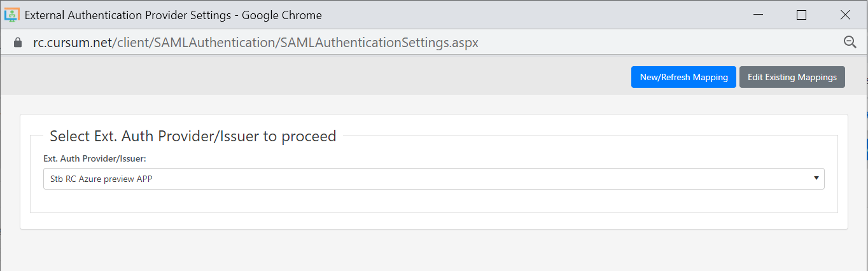This screenshot has height=271, width=868.
Task: Select the "Stb RC Azure preview APP" value text
Action: coord(101,179)
